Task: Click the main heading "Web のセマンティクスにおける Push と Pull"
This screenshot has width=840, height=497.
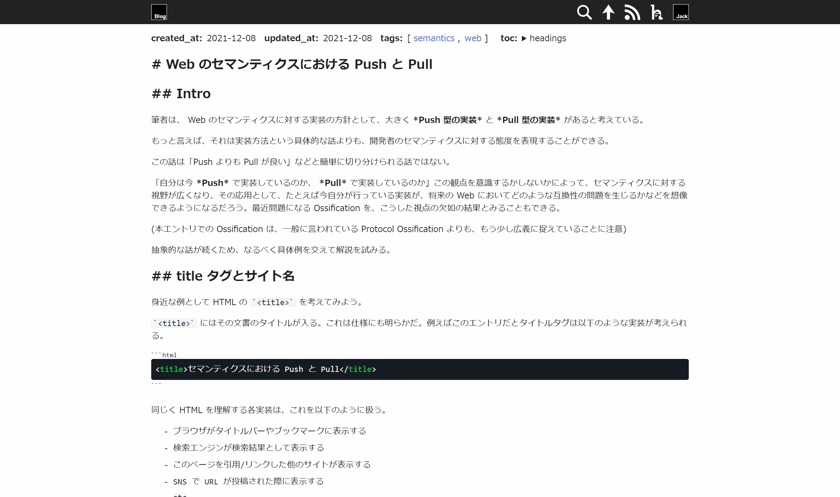Action: pyautogui.click(x=292, y=64)
